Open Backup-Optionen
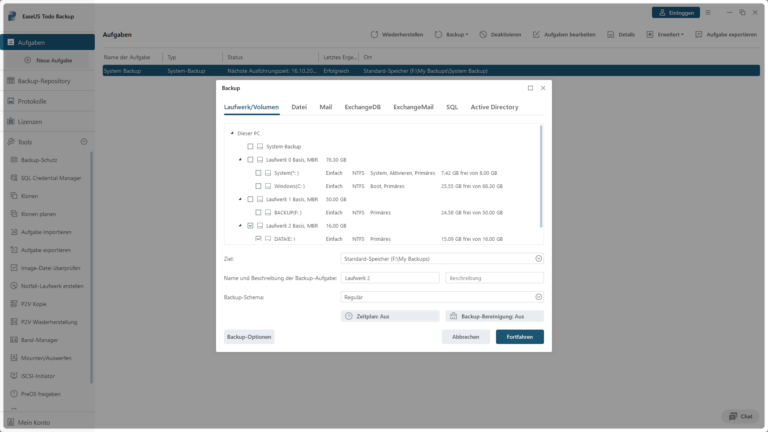This screenshot has height=432, width=768. [249, 337]
